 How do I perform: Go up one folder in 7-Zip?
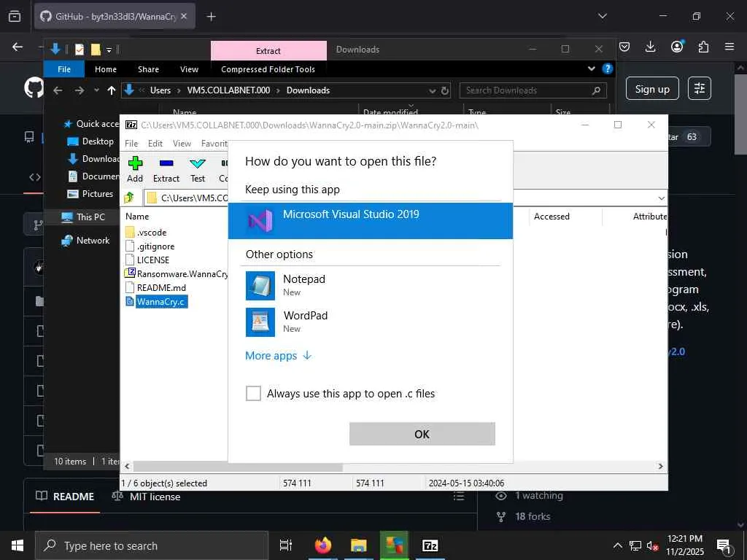129,197
